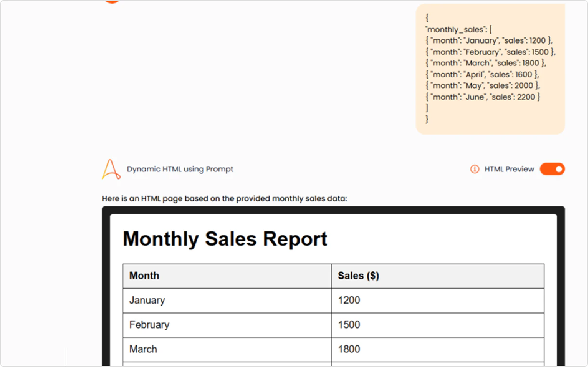Expand the monthly_sales JSON block
The image size is (588, 367).
[x=490, y=68]
